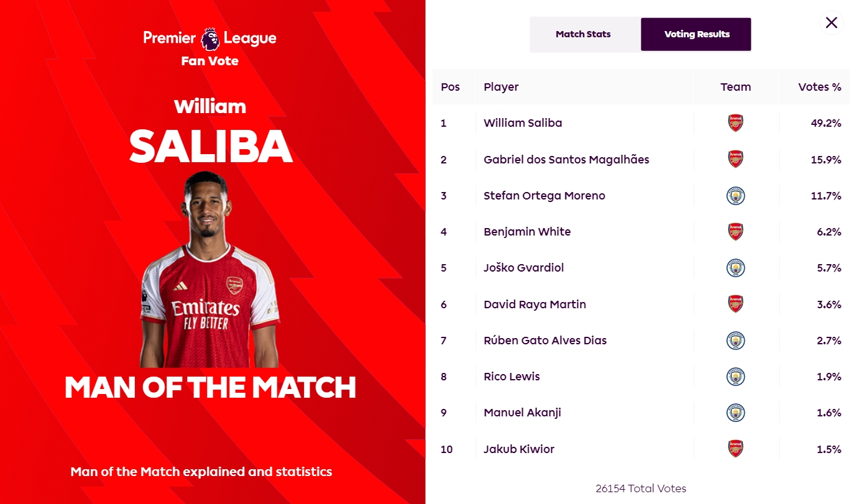Click Arsenal crest beside William Saliba
The image size is (851, 504).
(x=735, y=123)
